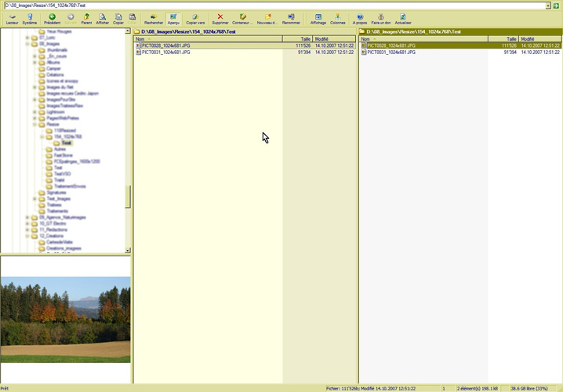Open the Colonnes column settings
This screenshot has width=563, height=392.
338,18
